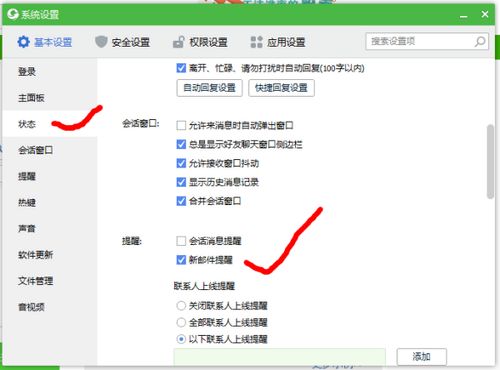Click the search magnifier icon
Viewport: 500px width, 370px height.
(480, 42)
